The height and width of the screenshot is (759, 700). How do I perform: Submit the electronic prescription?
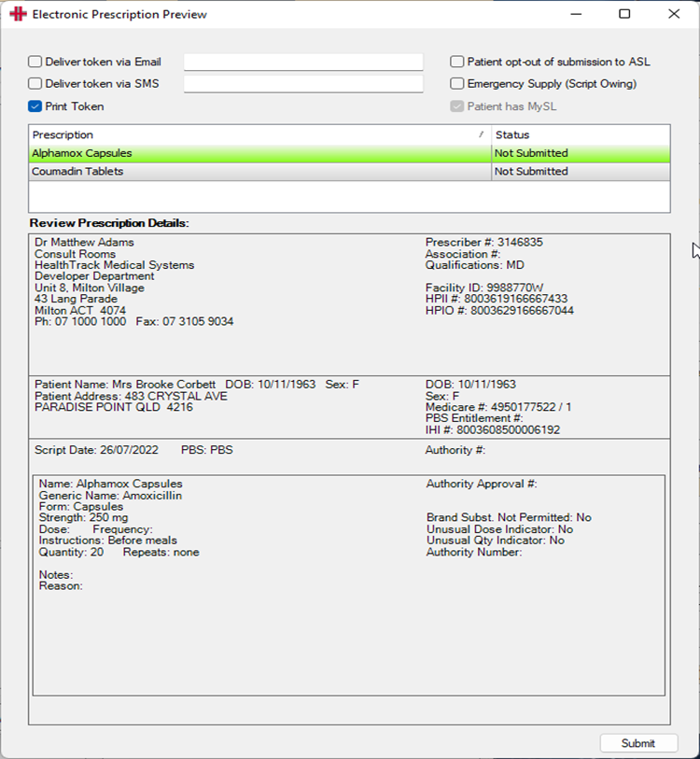[x=638, y=743]
